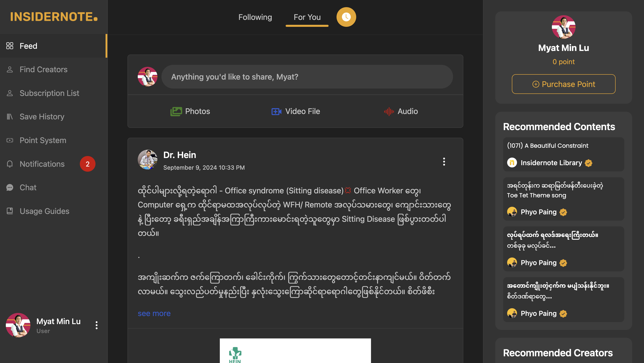Click the red Audio waveform icon
644x363 pixels.
389,111
